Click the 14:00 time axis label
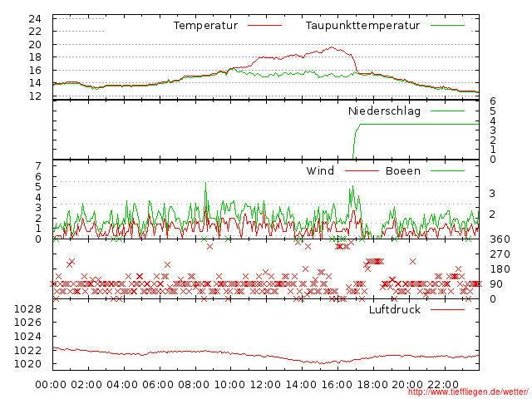This screenshot has height=399, width=532. (301, 385)
